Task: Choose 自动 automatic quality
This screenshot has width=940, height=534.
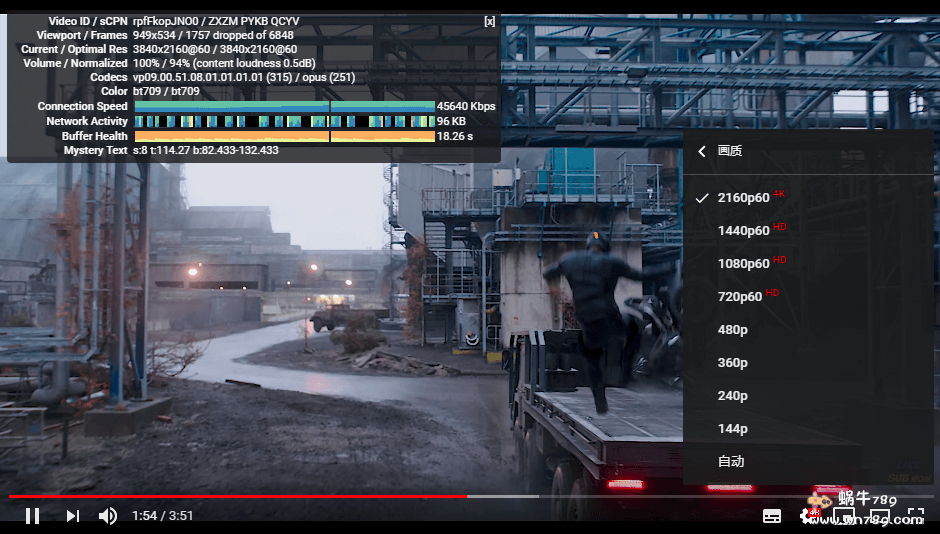Action: pos(731,462)
